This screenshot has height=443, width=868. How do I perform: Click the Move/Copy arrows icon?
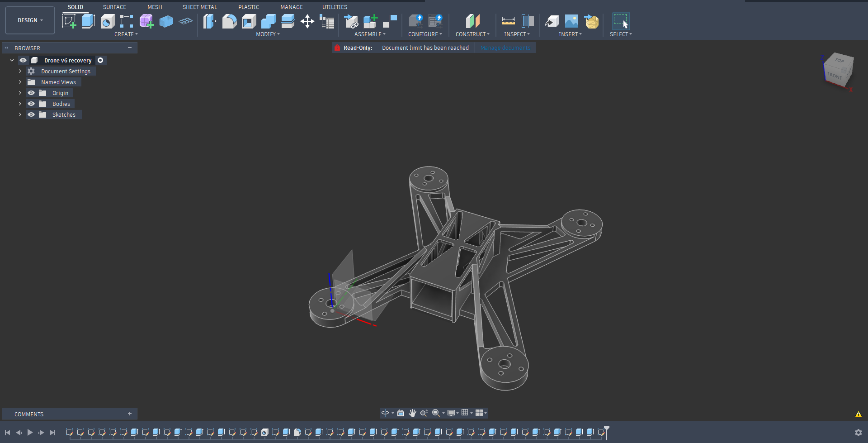click(307, 21)
